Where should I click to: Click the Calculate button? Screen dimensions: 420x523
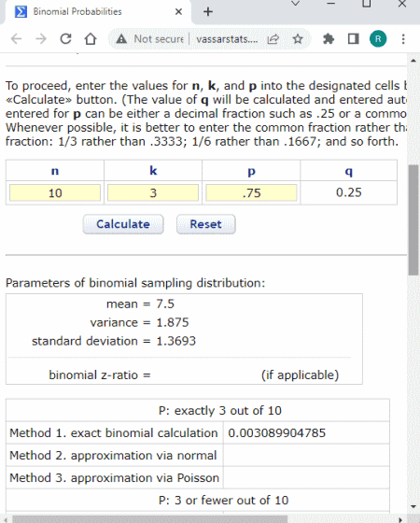[x=123, y=224]
